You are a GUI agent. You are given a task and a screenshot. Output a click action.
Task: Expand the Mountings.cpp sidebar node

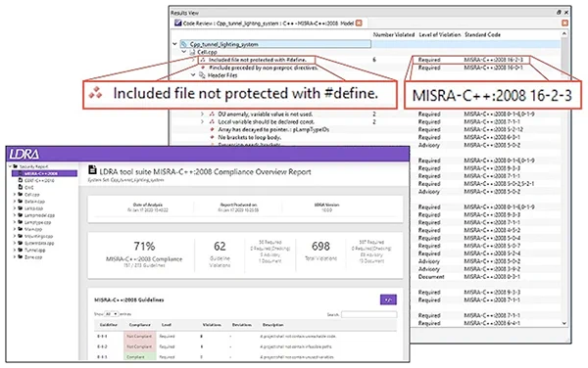point(15,236)
